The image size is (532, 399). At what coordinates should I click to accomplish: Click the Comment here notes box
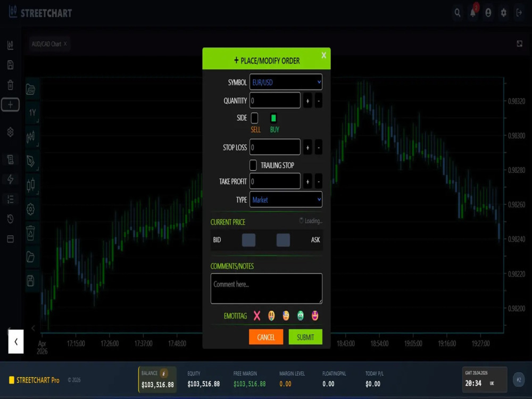tap(267, 288)
